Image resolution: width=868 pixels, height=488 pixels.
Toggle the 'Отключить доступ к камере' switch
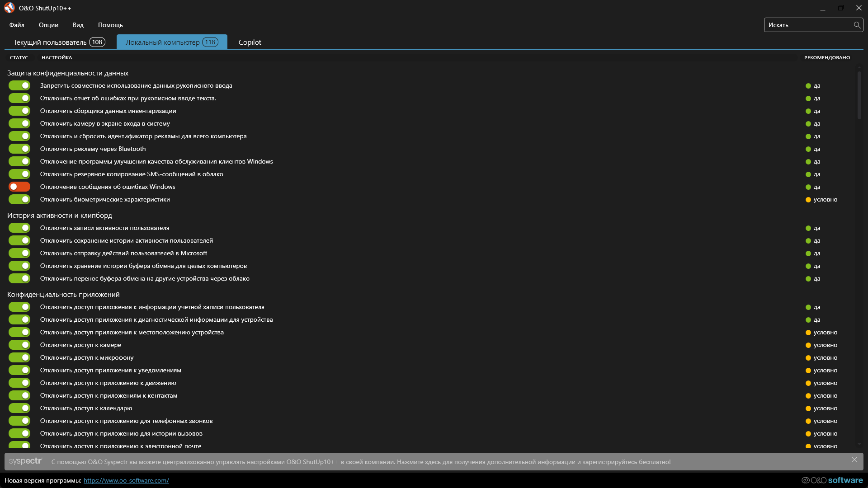19,345
